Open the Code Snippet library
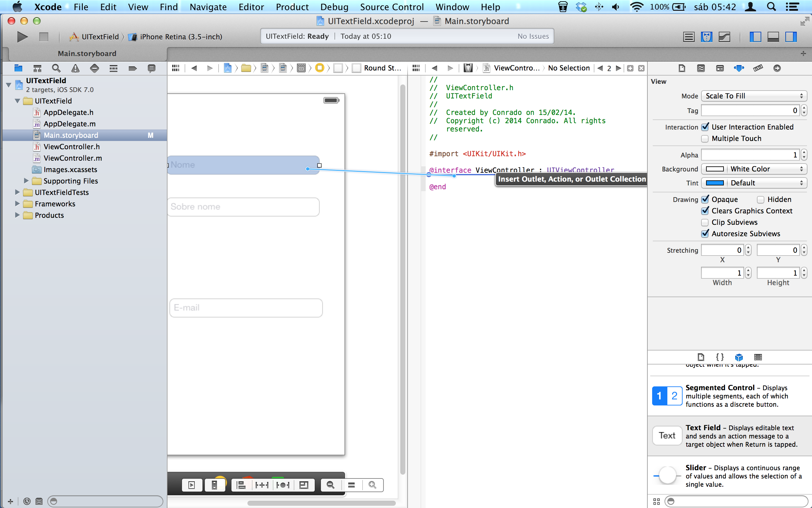 coord(720,357)
